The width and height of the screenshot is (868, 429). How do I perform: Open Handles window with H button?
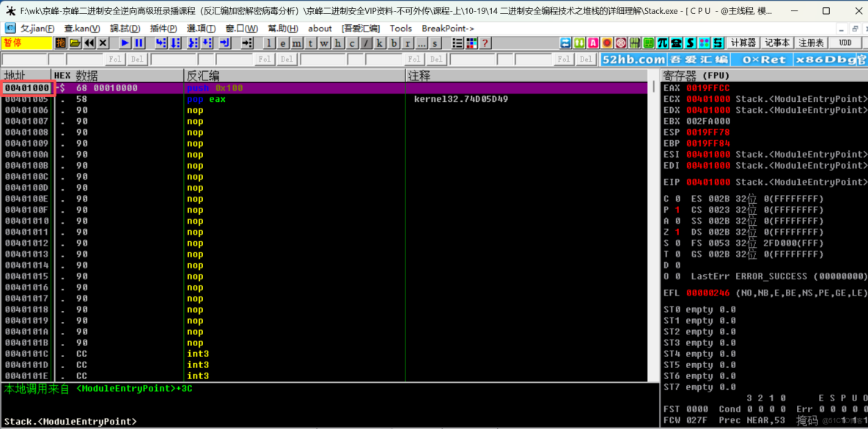click(338, 43)
